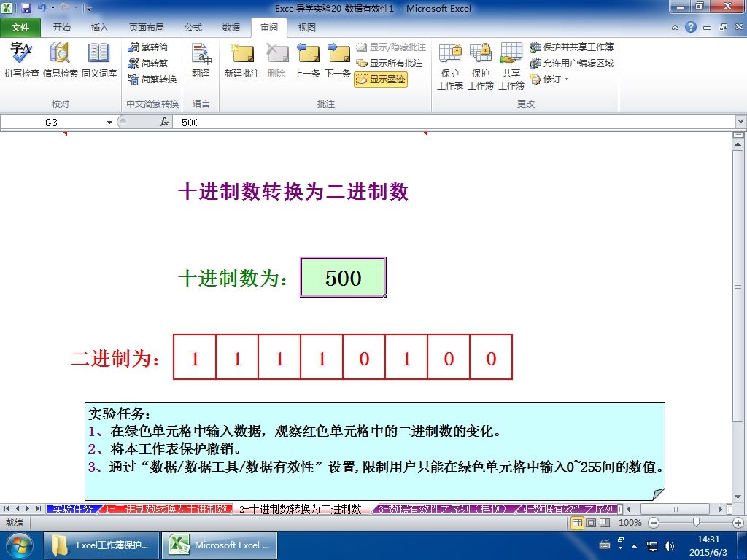
Task: Toggle Show Ink (显示墨迹)
Action: [x=381, y=79]
